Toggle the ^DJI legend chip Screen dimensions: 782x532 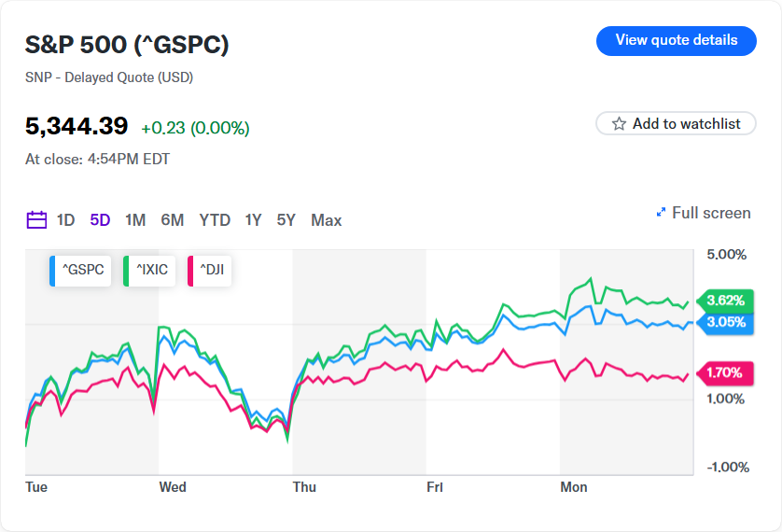tap(209, 271)
